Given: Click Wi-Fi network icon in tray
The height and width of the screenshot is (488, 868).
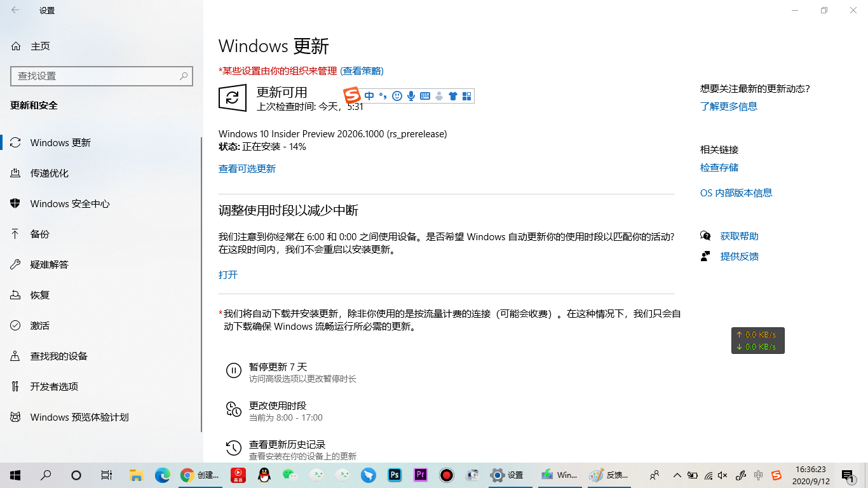Looking at the screenshot, I should click(709, 475).
